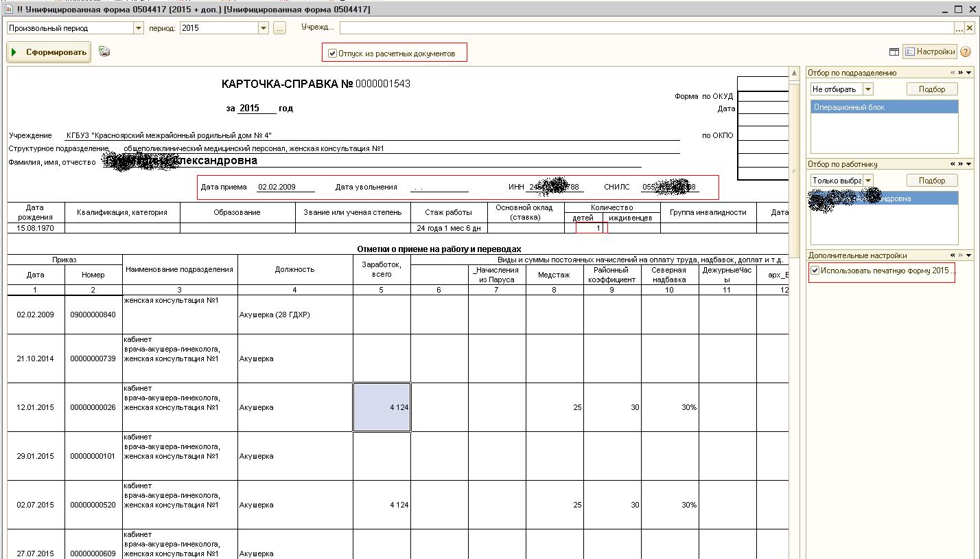Click the Произвольный период text field
The width and height of the screenshot is (980, 559).
pos(70,28)
